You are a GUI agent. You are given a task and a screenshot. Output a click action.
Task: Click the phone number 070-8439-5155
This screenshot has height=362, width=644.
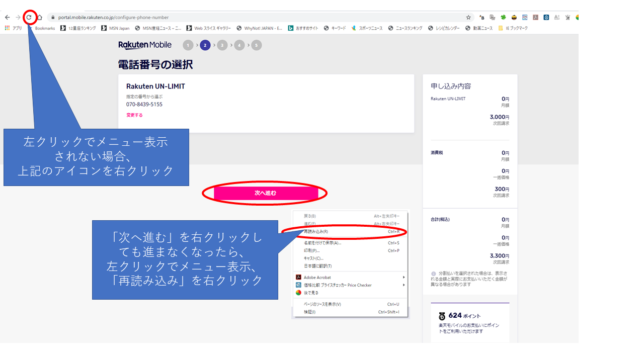pyautogui.click(x=144, y=105)
